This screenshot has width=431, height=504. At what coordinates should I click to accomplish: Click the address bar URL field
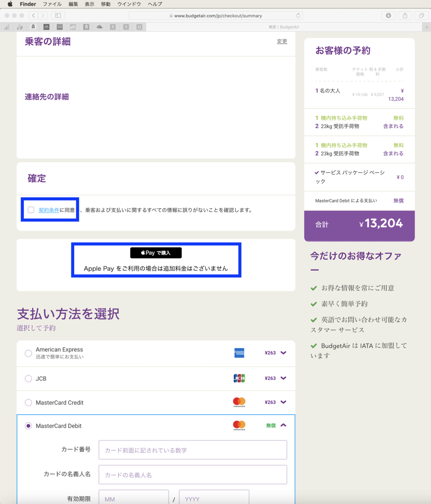point(216,16)
